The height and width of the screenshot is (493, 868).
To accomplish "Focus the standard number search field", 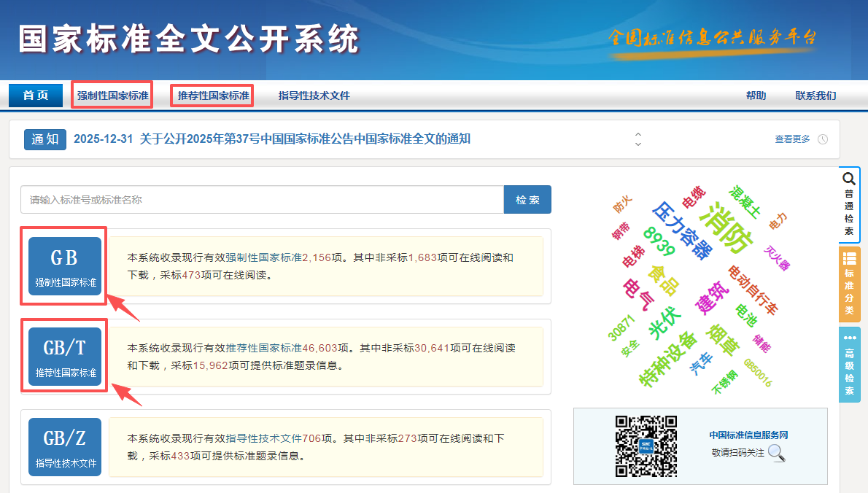I will 262,200.
